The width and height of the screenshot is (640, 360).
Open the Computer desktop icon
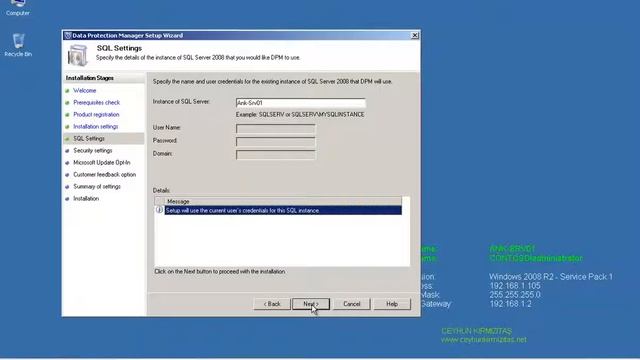pyautogui.click(x=18, y=8)
